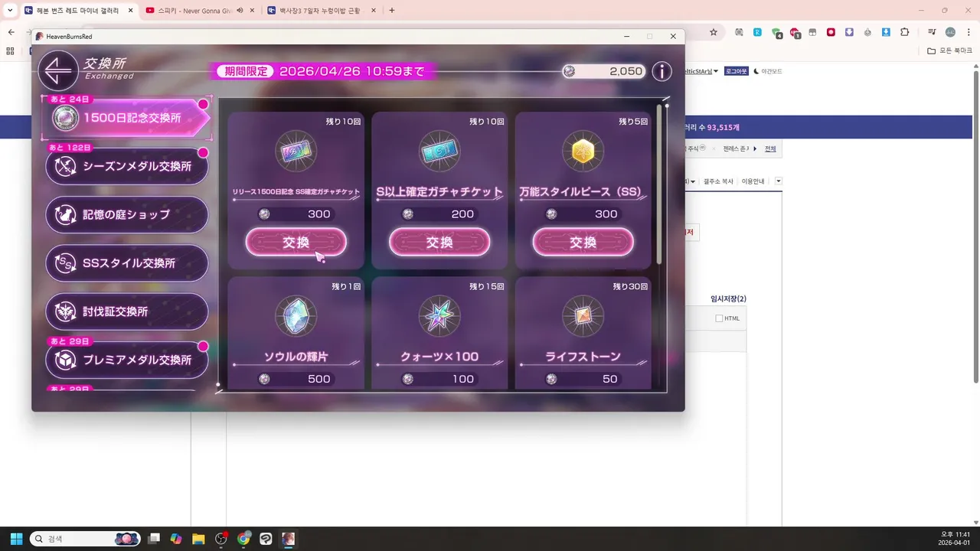Advance the recent gallery list arrow
Viewport: 980px width, 551px height.
[x=755, y=148]
